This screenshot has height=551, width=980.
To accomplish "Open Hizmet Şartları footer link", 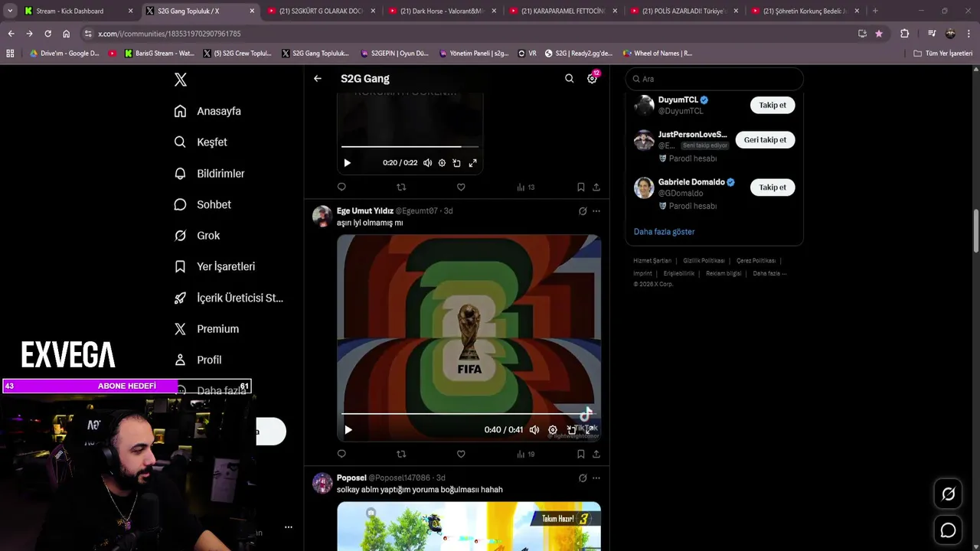I will pyautogui.click(x=652, y=261).
